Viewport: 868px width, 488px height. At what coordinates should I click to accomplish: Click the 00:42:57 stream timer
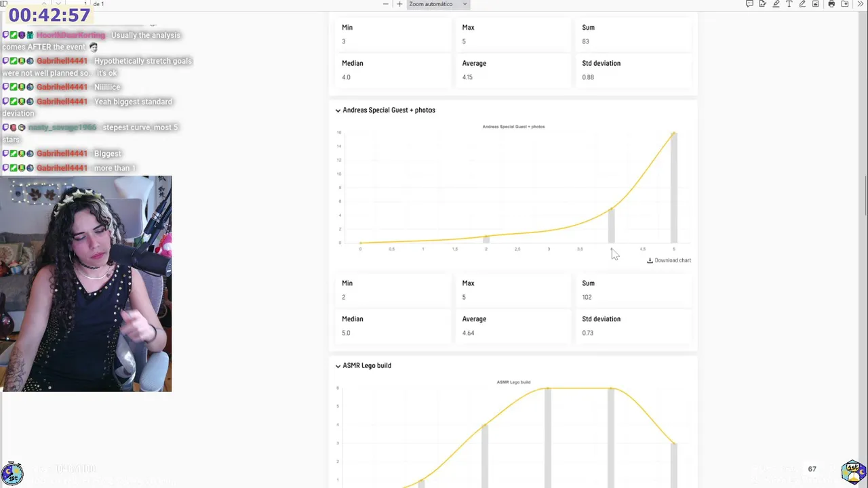pyautogui.click(x=50, y=15)
